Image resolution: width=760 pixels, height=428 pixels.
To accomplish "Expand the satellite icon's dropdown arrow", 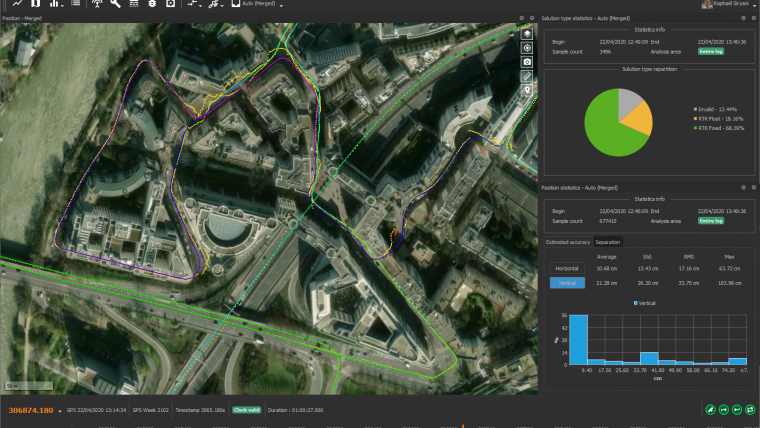I will (222, 5).
